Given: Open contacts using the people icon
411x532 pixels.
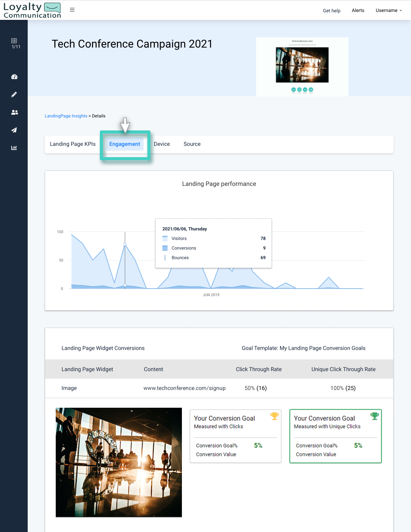Looking at the screenshot, I should click(x=14, y=112).
